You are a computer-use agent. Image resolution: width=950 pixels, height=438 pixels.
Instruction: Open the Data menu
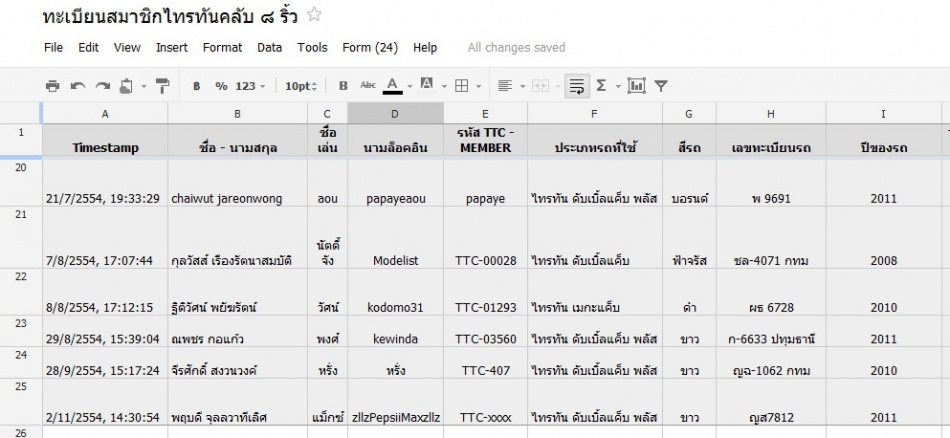click(x=270, y=47)
